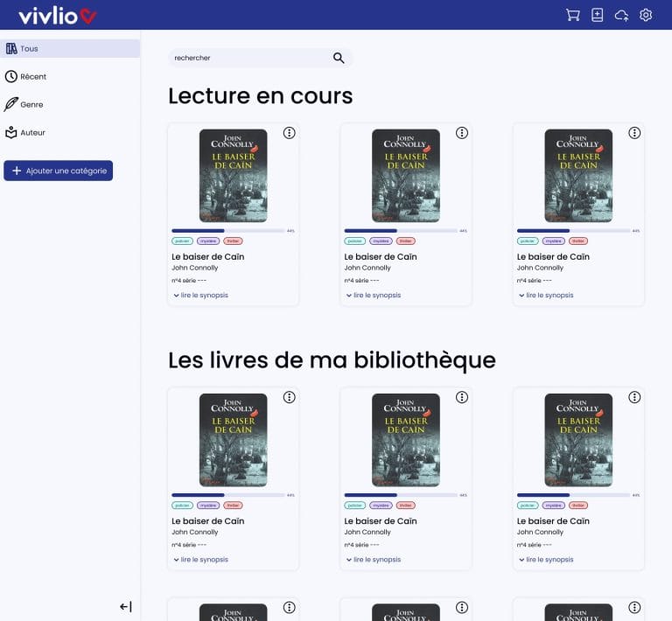
Task: Expand synopsis on third bibliothèque card
Action: pos(546,559)
